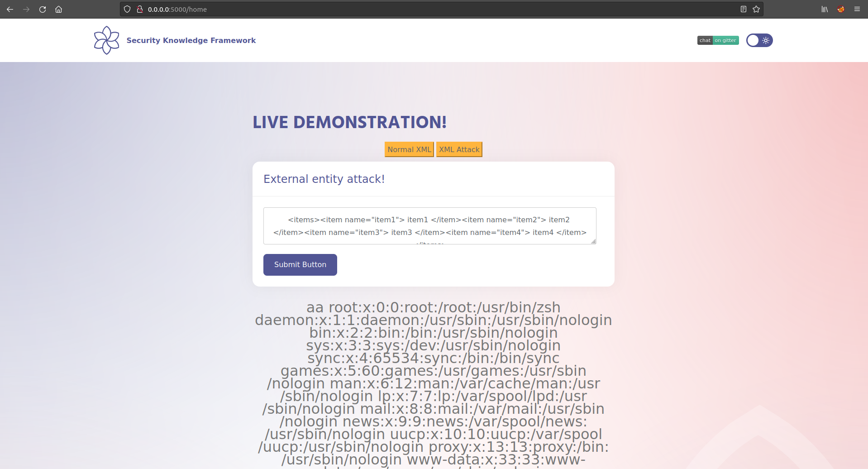The image size is (868, 469).
Task: Bookmark this page with the star icon
Action: (x=756, y=9)
